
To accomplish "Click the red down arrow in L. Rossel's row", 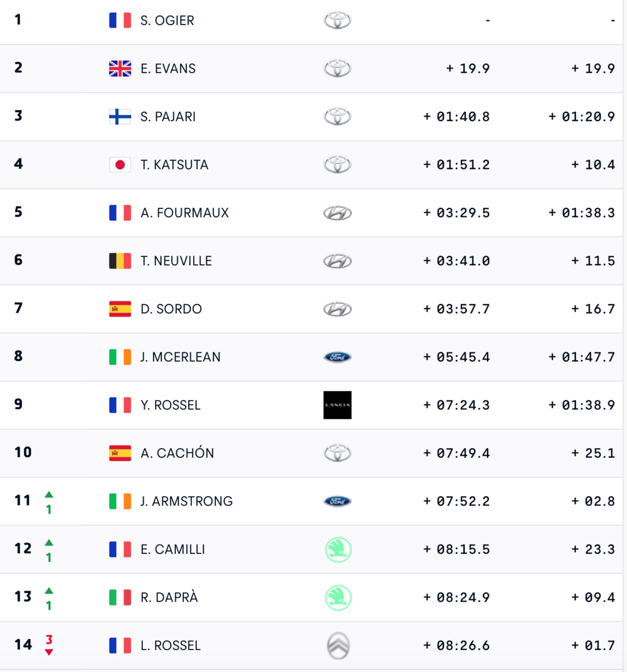I will coord(49,652).
